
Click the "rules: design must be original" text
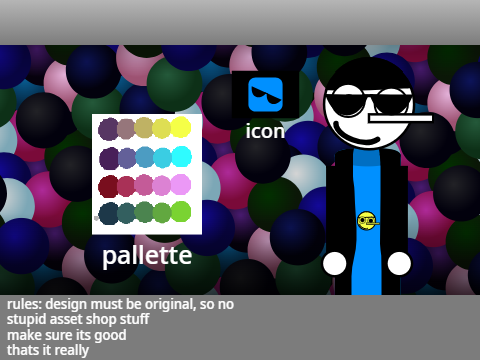pyautogui.click(x=101, y=304)
